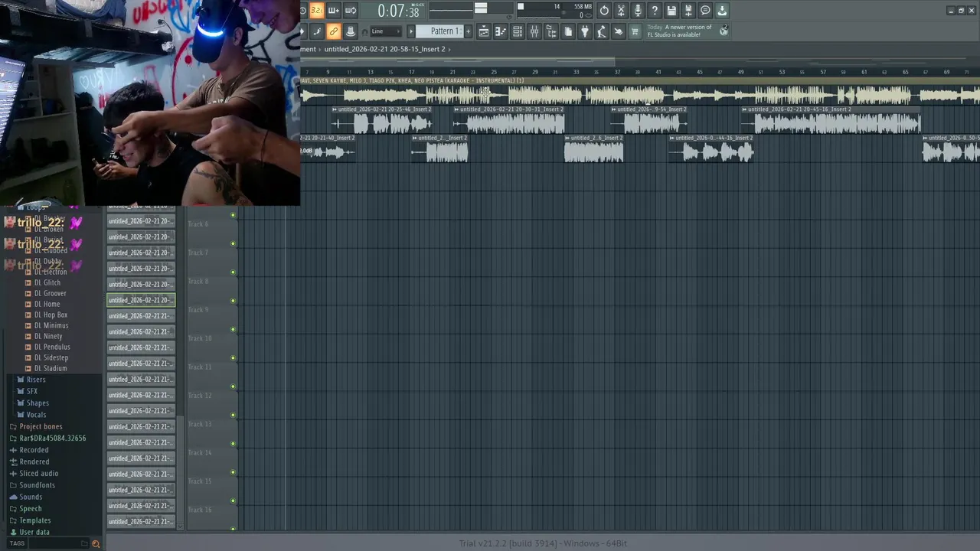Expand the Vocals folder

(x=36, y=415)
